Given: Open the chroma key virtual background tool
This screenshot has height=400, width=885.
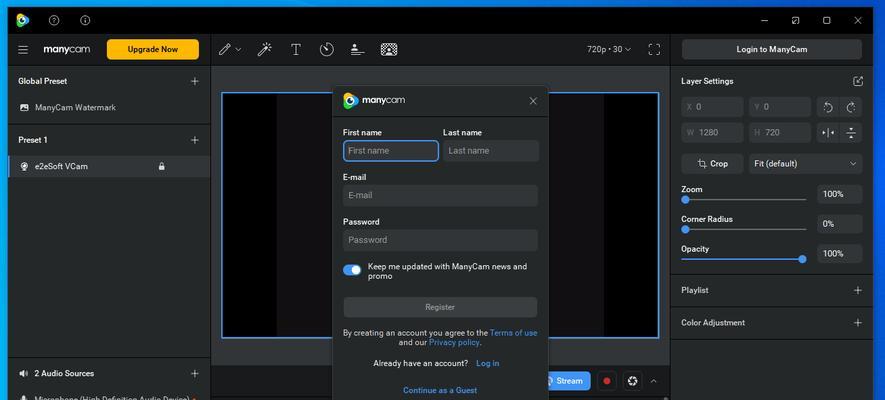Looking at the screenshot, I should [389, 50].
